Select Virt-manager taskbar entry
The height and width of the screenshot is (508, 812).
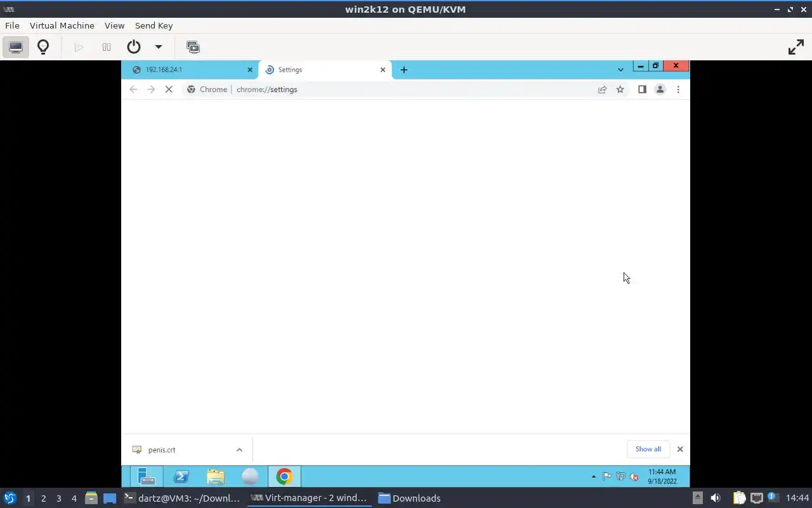click(x=309, y=498)
